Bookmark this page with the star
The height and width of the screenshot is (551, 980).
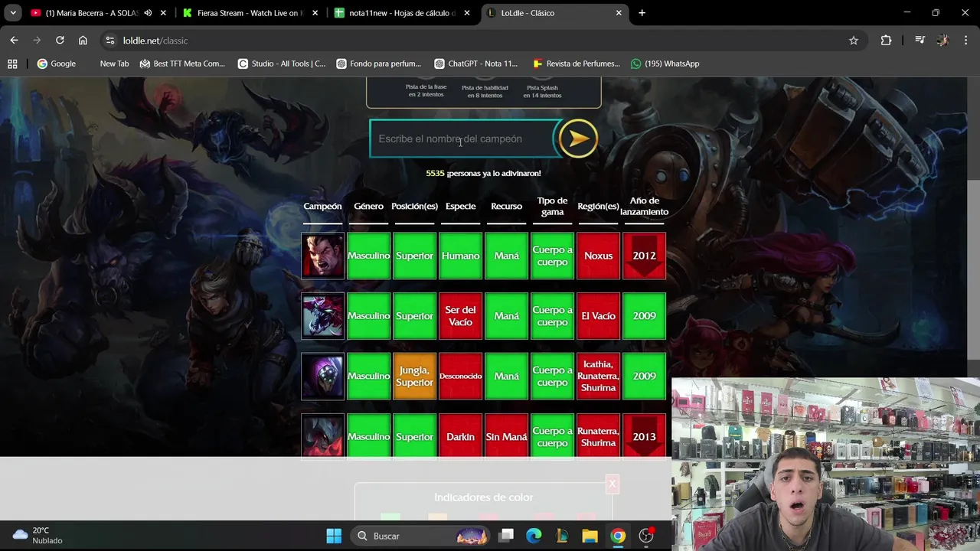(854, 41)
